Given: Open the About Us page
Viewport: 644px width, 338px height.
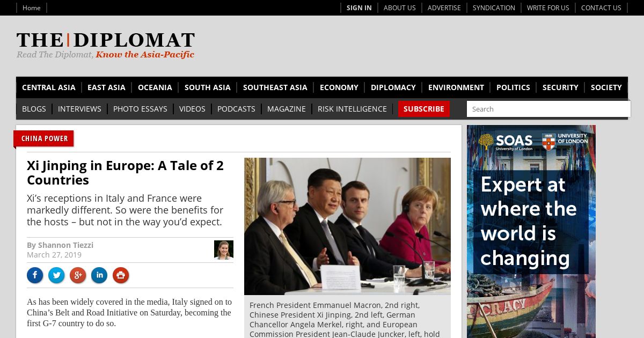Looking at the screenshot, I should (400, 8).
